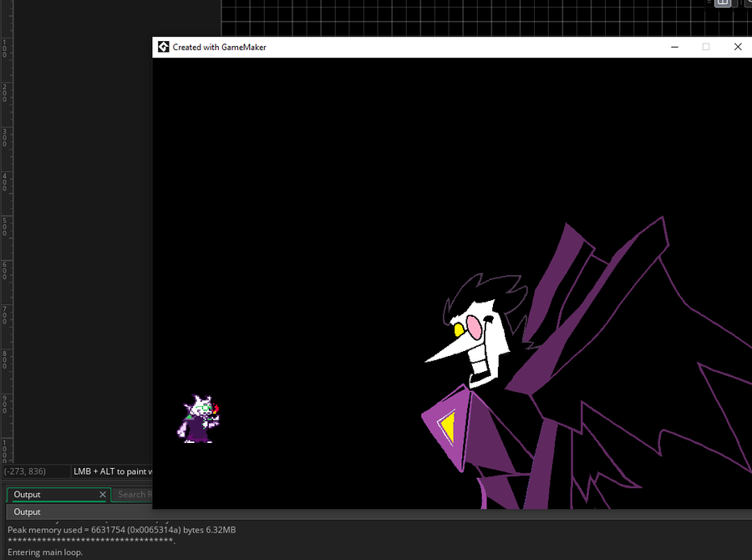
Task: Click the 'Created with GameMaker' window title
Action: pos(219,47)
